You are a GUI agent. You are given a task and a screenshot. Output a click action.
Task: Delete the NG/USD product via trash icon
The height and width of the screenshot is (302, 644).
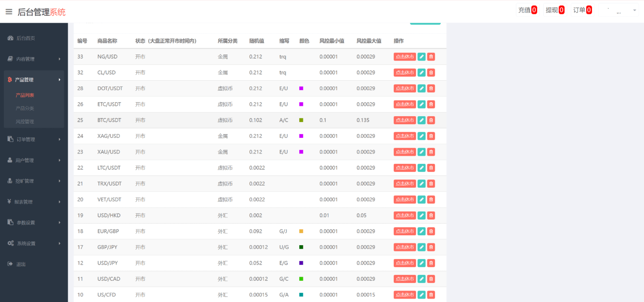tap(431, 57)
